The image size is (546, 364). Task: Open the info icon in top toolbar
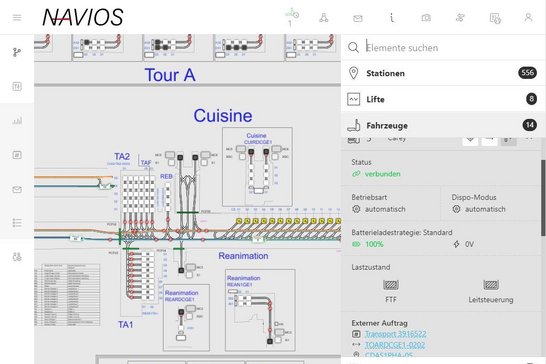point(392,17)
